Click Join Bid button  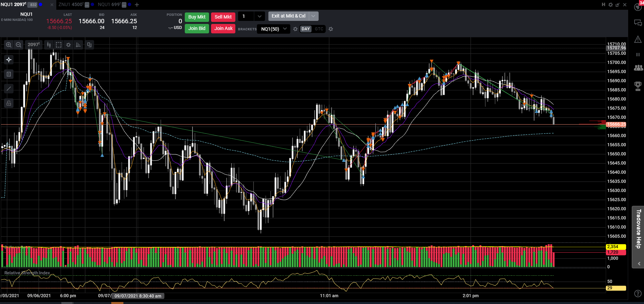tap(197, 28)
